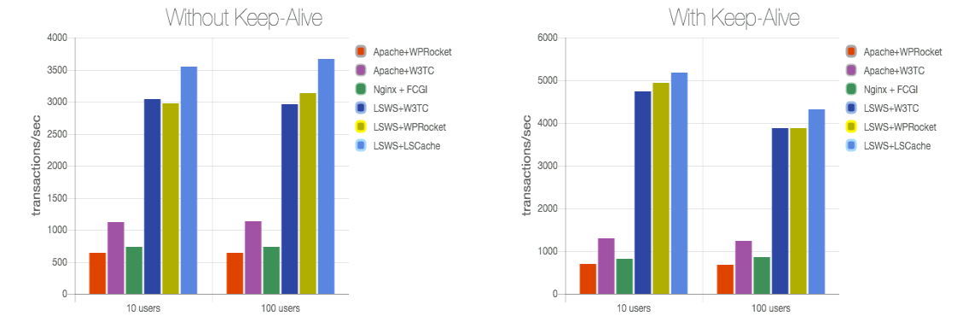Click the '5000' y-axis tick value
980x328 pixels.
pos(548,81)
